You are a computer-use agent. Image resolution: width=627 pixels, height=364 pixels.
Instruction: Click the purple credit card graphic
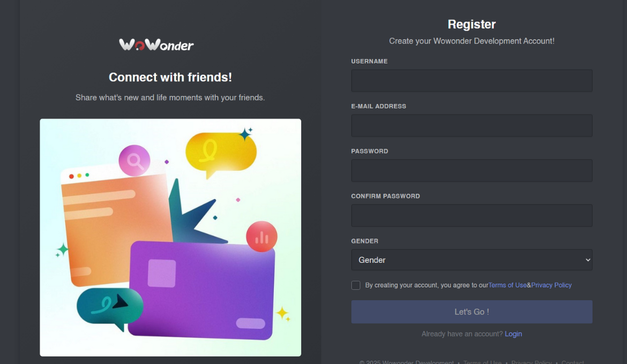point(202,291)
